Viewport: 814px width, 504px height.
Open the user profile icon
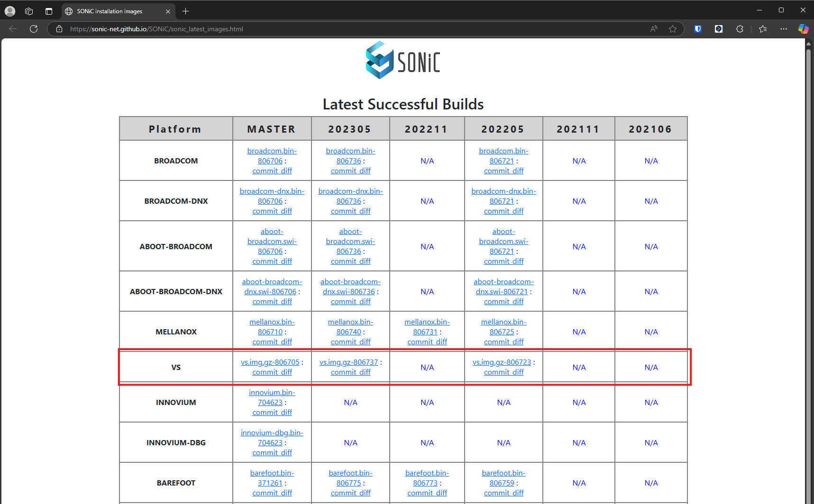pyautogui.click(x=10, y=11)
